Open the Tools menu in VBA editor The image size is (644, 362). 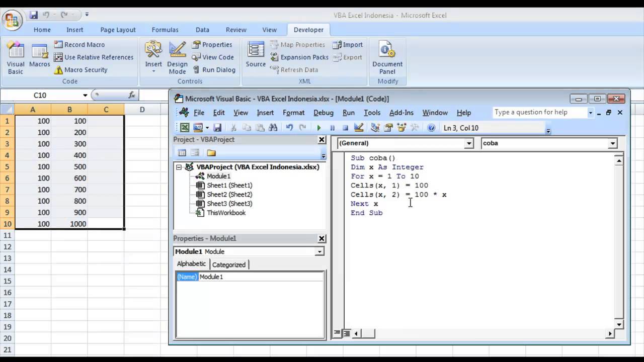[x=372, y=113]
